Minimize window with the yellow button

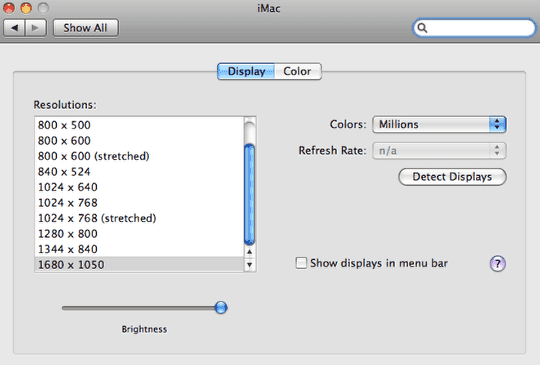tap(26, 8)
